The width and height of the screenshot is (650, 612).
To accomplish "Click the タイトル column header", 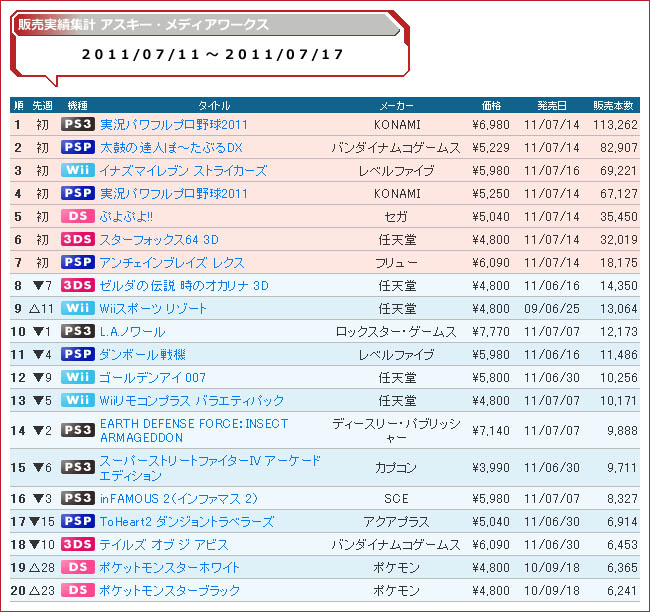I will [214, 105].
